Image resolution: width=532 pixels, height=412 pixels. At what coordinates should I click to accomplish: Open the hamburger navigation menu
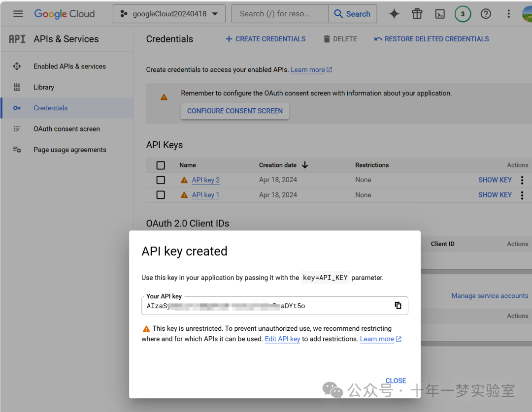point(18,14)
